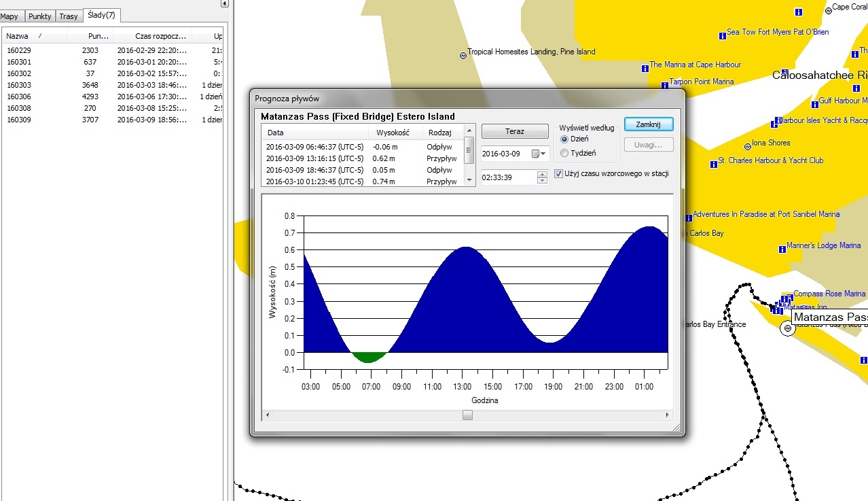The height and width of the screenshot is (501, 868).
Task: Switch to the Punkty tab
Action: tap(40, 16)
